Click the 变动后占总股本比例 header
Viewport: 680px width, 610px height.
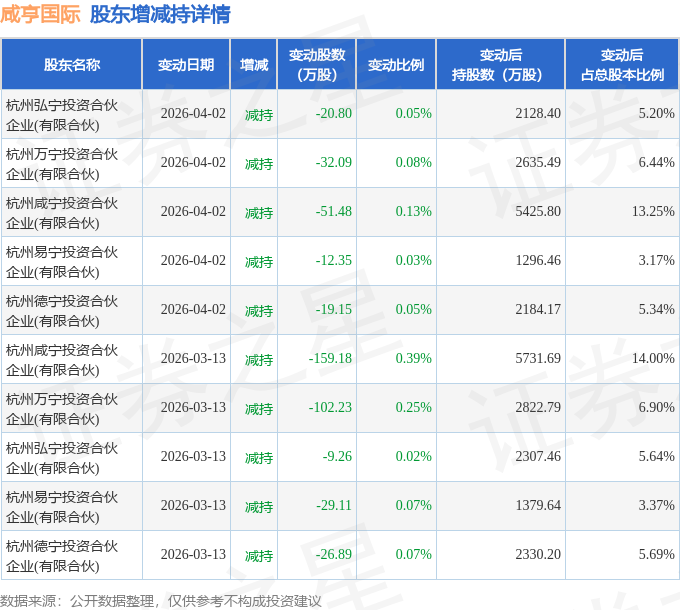tap(622, 65)
